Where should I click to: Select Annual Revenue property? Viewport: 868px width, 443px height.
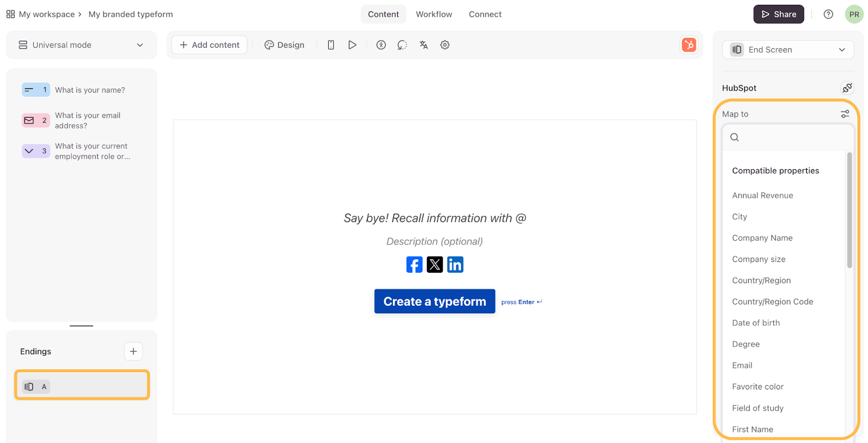point(762,195)
